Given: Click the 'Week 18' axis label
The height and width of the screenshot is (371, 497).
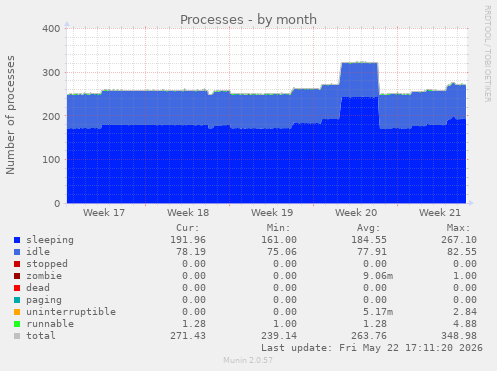Looking at the screenshot, I should point(188,213).
